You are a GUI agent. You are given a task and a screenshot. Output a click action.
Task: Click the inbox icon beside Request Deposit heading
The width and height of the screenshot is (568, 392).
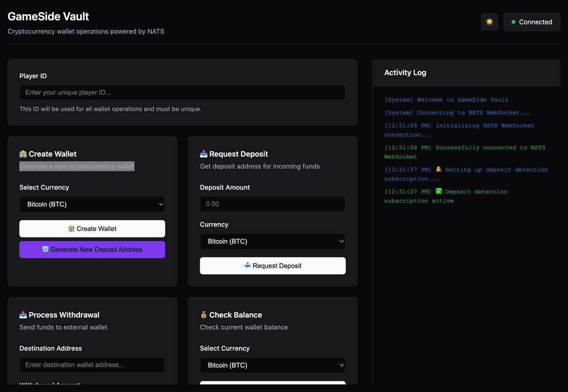204,154
